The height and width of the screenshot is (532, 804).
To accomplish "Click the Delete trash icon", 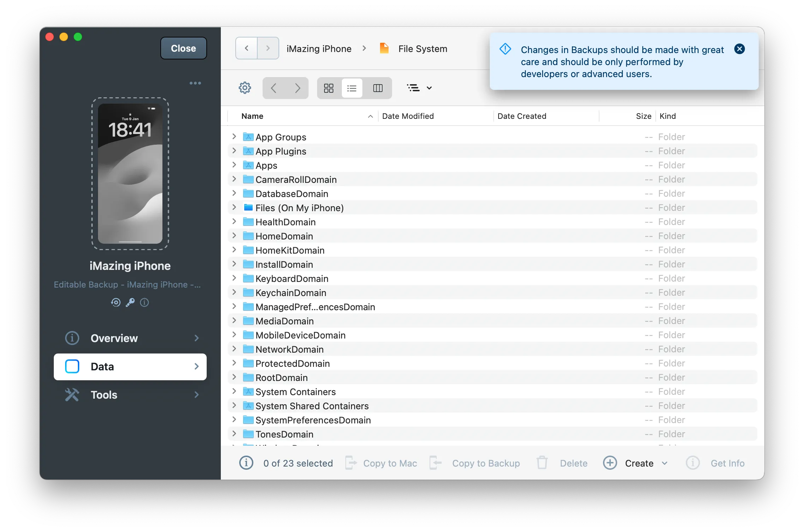I will pos(541,463).
